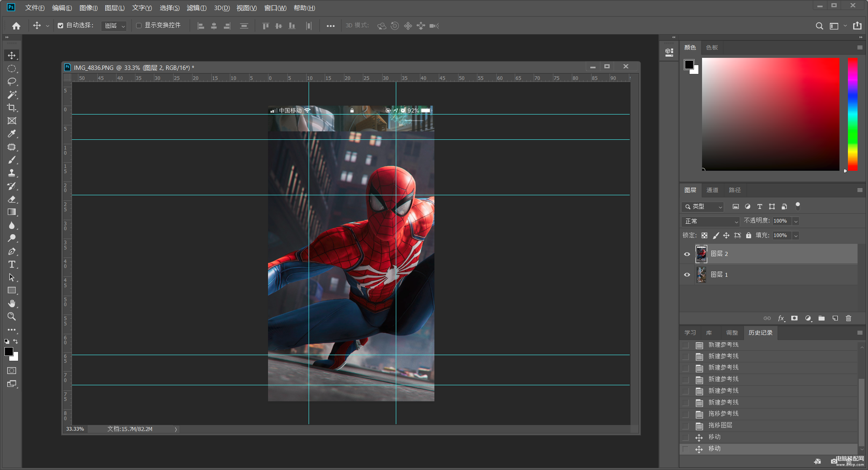Align left edges button
Viewport: 868px width, 470px height.
tap(201, 26)
